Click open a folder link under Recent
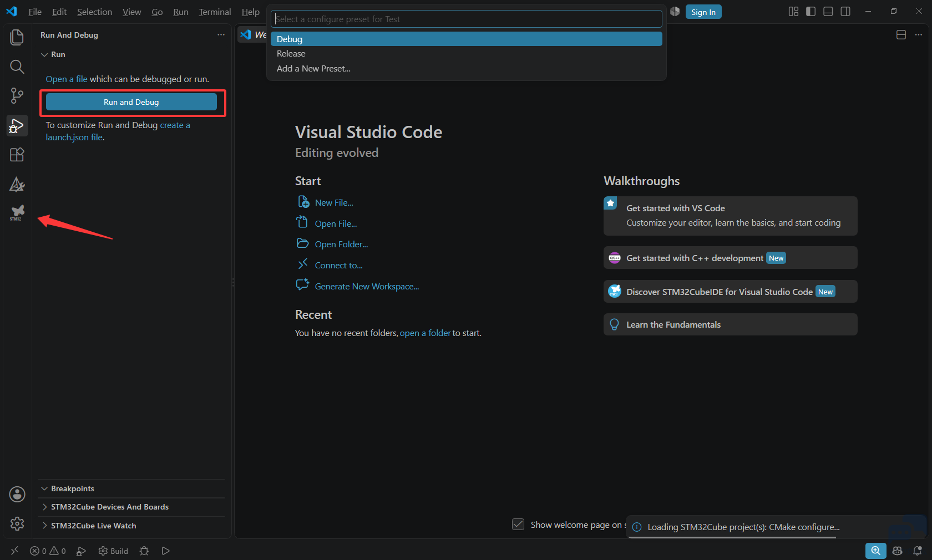 pos(426,333)
